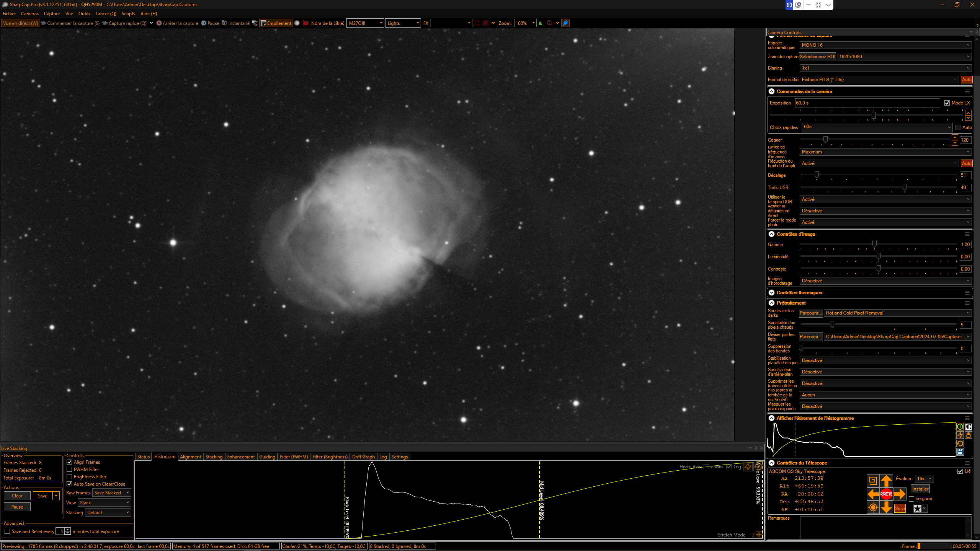The height and width of the screenshot is (551, 980).
Task: Enable the se garer checkbox
Action: click(x=911, y=499)
